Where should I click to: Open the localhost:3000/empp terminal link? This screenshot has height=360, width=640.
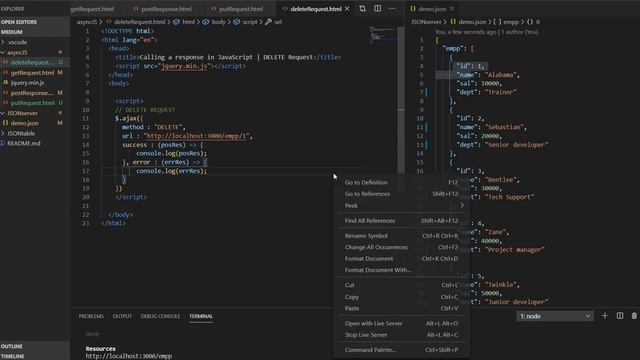pyautogui.click(x=129, y=356)
